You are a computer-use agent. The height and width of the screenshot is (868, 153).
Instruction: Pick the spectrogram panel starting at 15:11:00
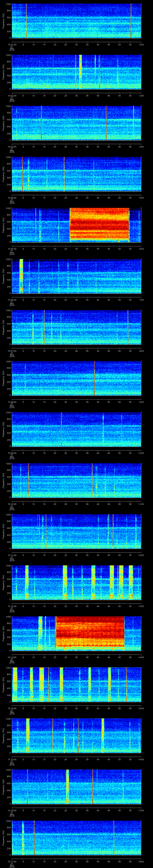(77, 531)
